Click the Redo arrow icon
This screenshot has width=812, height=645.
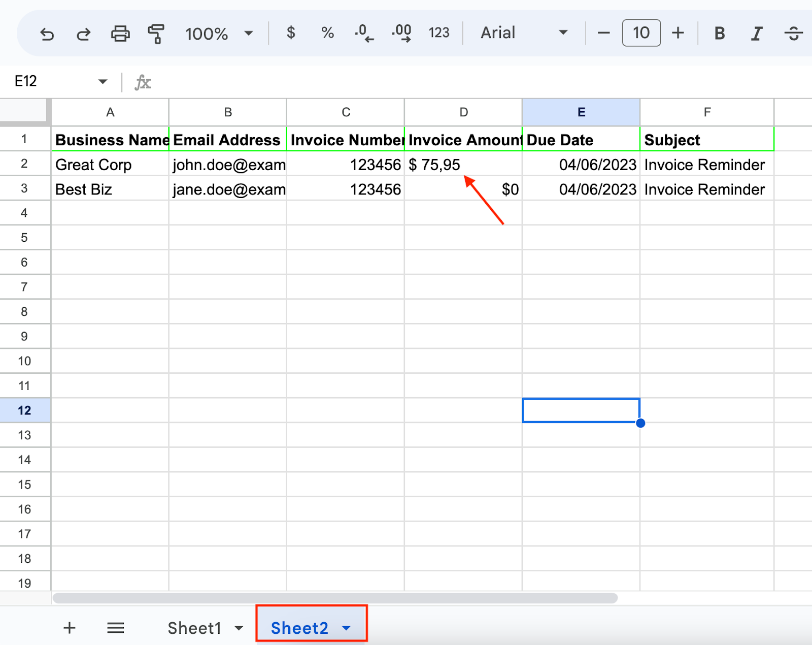coord(83,34)
